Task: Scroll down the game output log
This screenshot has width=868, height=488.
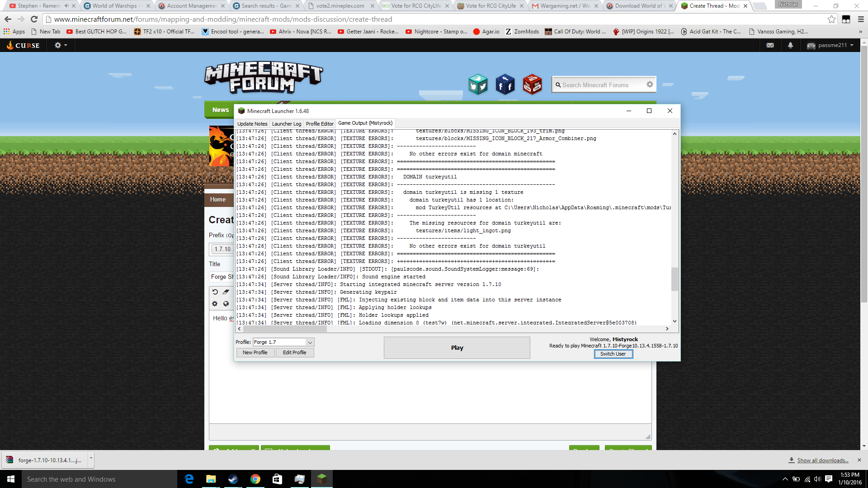Action: pos(674,322)
